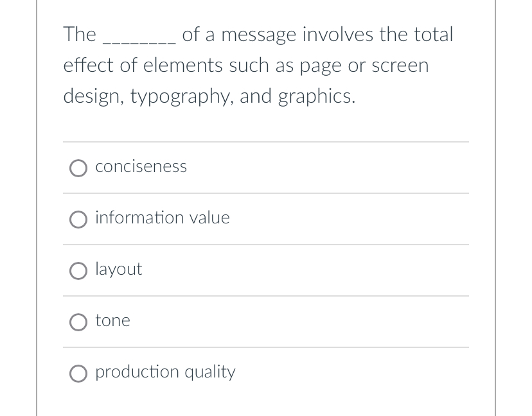Viewport: 532px width, 416px height.
Task: Select the information value radio button
Action: point(78,220)
